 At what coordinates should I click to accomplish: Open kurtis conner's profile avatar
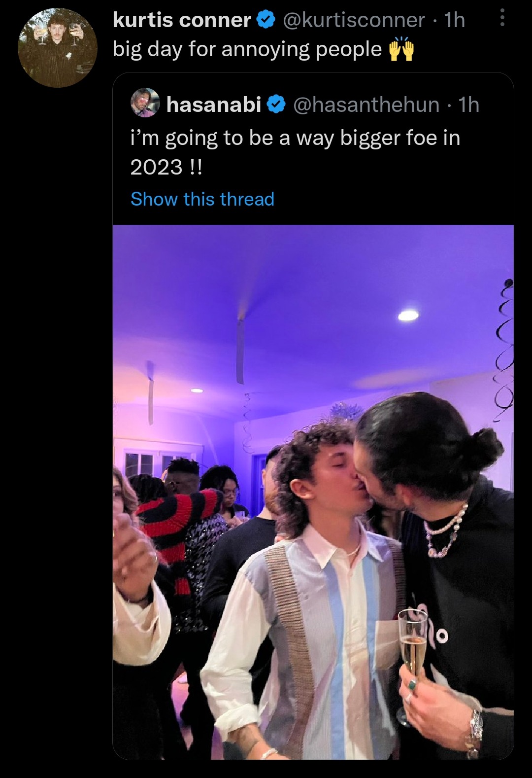click(58, 48)
